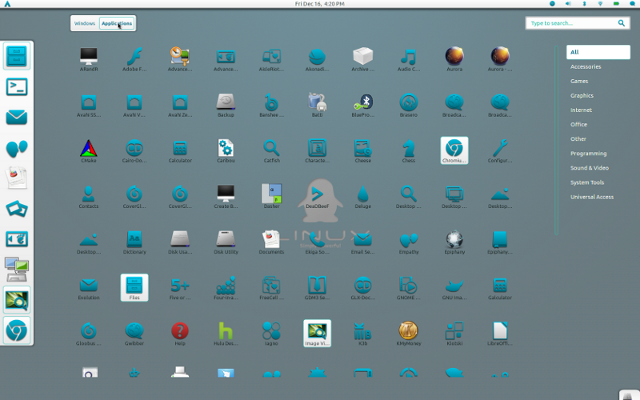Launch Ekiga Softphone
Viewport: 640px width, 400px height.
coord(317,242)
